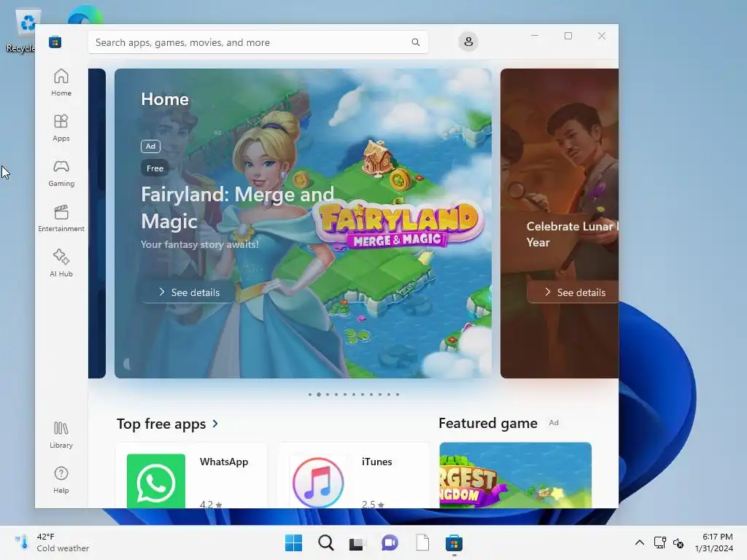See details for Celebrate Lunar New Year
Image resolution: width=747 pixels, height=560 pixels.
575,292
